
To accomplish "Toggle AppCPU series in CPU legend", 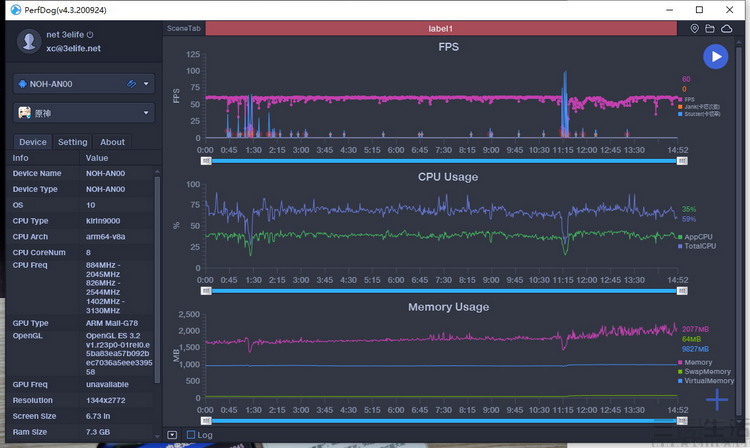I will tap(695, 237).
